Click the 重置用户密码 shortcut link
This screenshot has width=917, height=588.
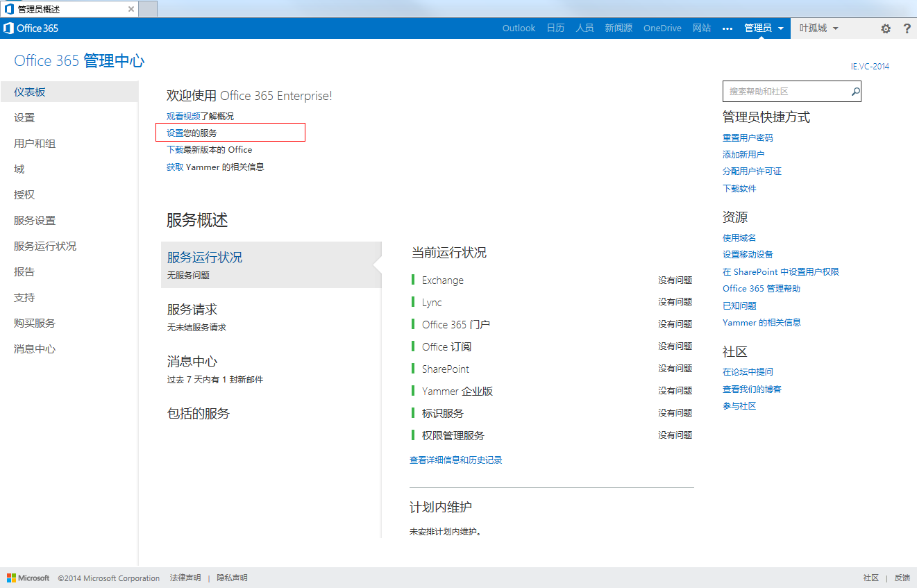click(x=748, y=138)
